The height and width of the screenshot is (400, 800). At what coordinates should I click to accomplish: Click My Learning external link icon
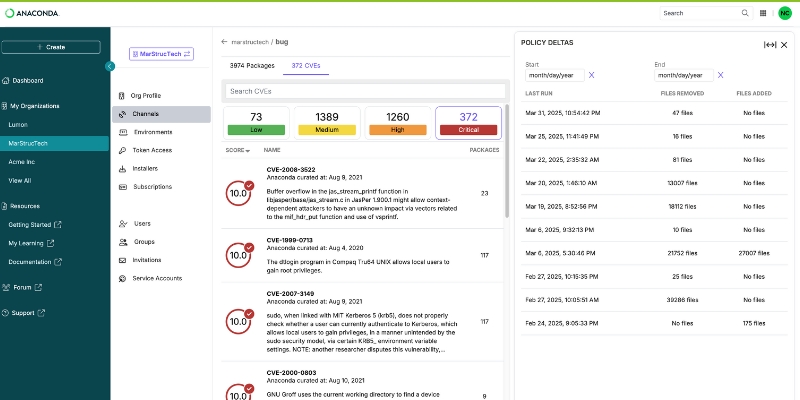50,243
